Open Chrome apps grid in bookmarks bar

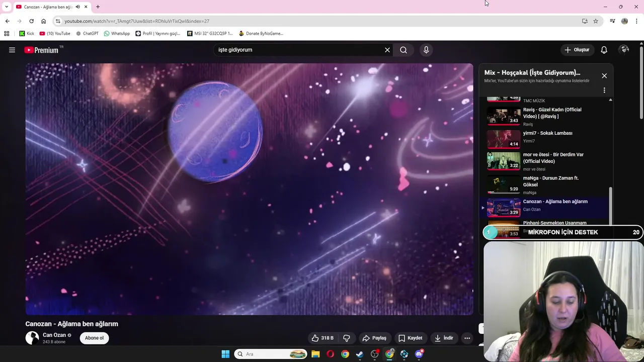7,34
